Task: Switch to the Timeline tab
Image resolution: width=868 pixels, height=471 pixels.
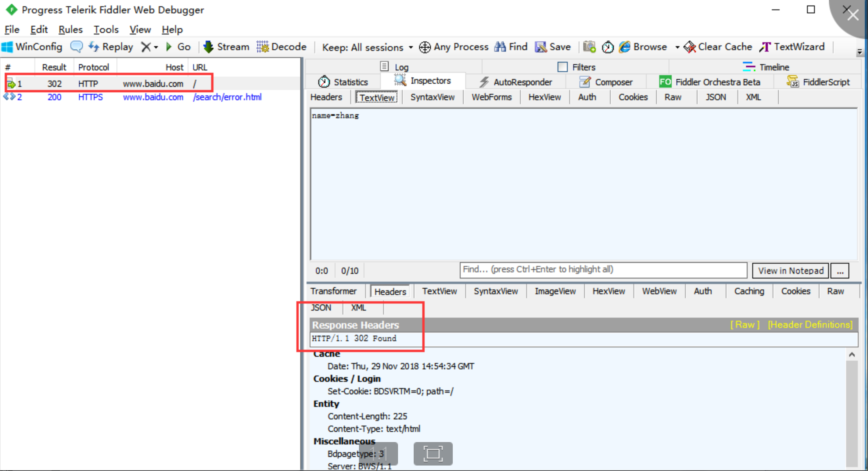Action: 766,67
